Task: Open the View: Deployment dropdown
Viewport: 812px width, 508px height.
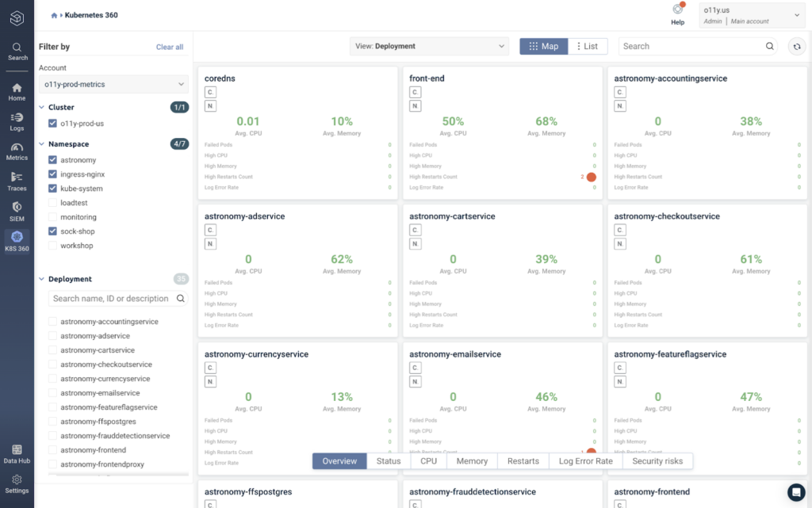Action: (x=429, y=46)
